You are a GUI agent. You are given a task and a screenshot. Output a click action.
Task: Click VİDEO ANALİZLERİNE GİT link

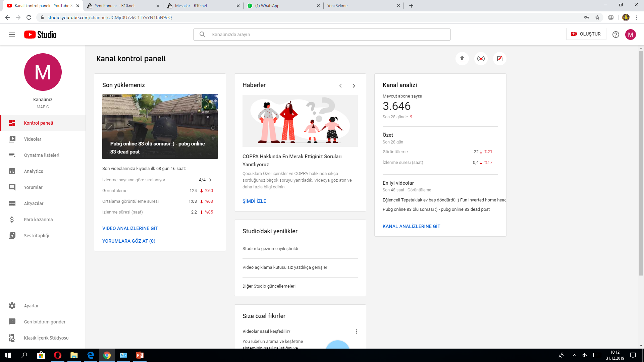[130, 228]
